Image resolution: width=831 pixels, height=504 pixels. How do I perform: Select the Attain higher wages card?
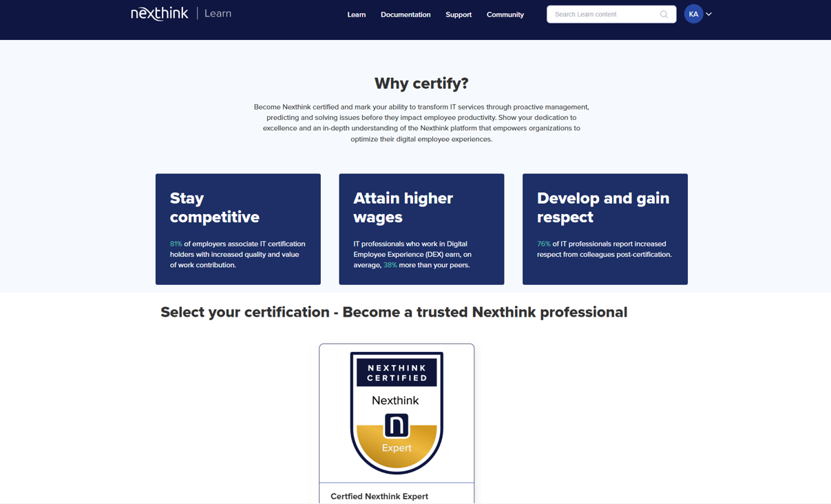[421, 229]
